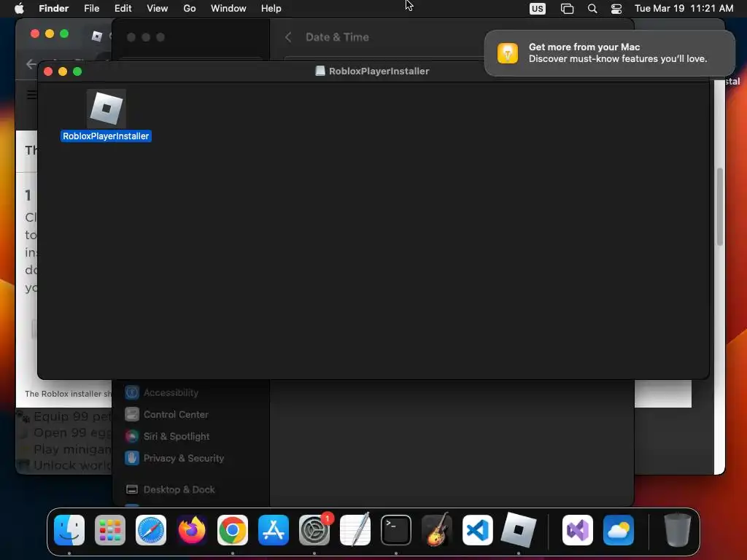Open the Finder menu
747x560 pixels.
(x=53, y=9)
